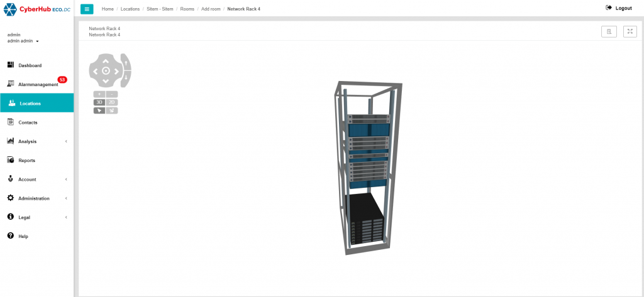Image resolution: width=644 pixels, height=297 pixels.
Task: Click the Help question mark icon
Action: pos(11,236)
